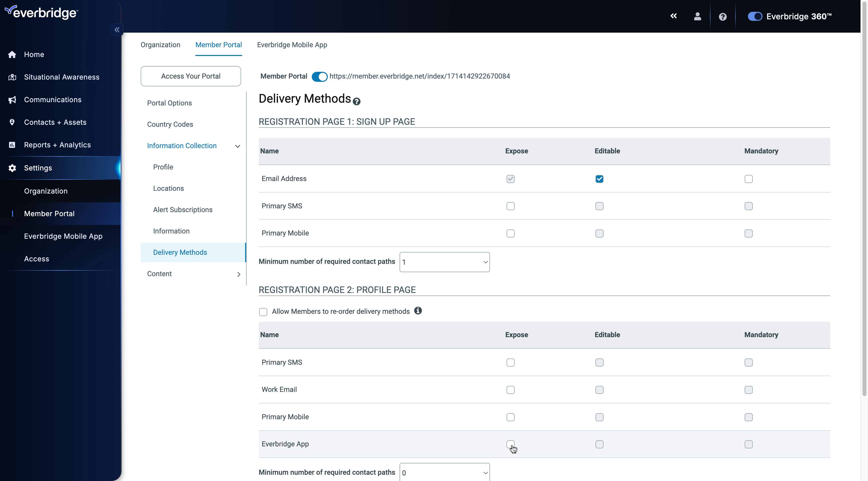This screenshot has height=481, width=868.
Task: Enable Everbridge App Expose checkbox
Action: (x=510, y=444)
